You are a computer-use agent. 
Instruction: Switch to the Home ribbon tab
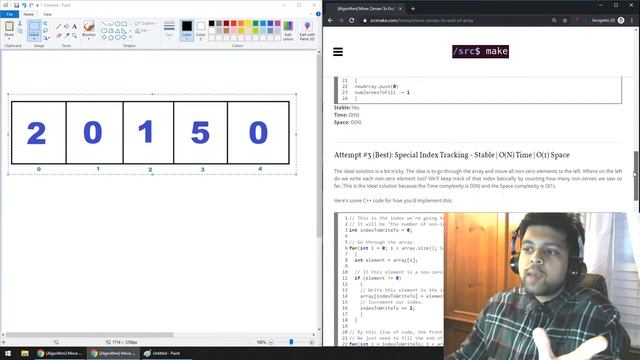click(29, 14)
